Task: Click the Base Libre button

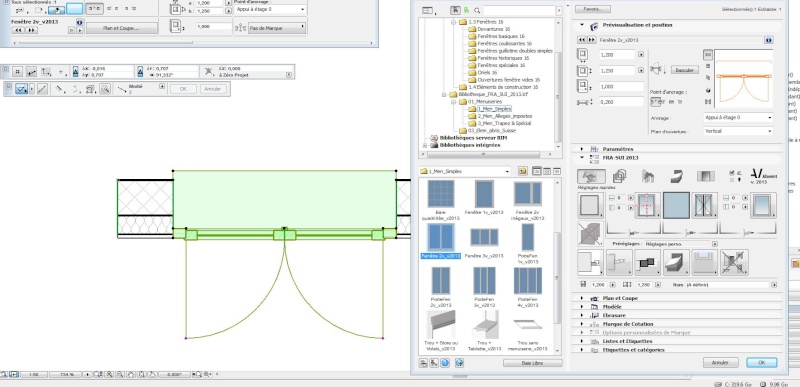Action: point(532,363)
